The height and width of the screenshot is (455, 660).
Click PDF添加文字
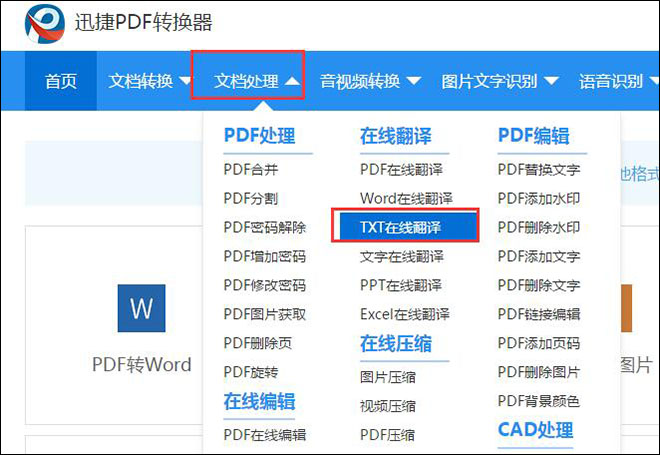[x=539, y=256]
